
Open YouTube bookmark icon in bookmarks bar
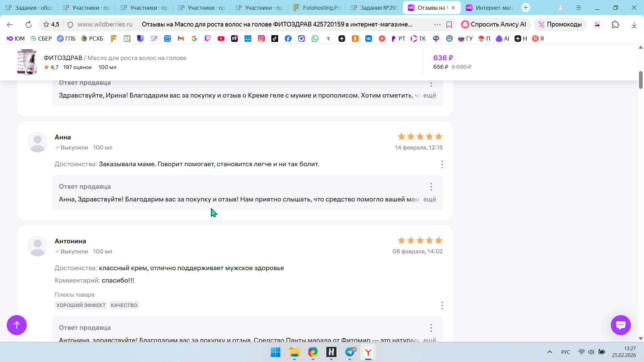pyautogui.click(x=221, y=39)
